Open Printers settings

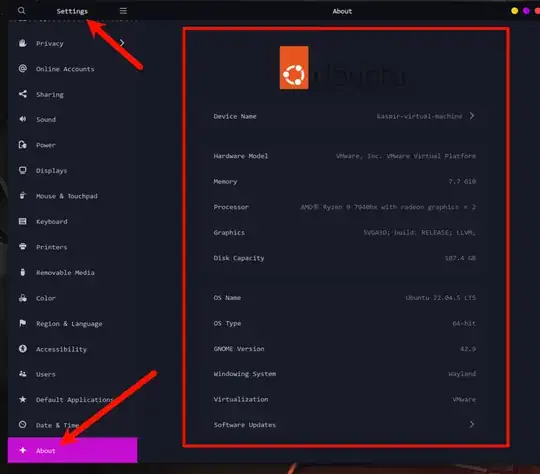[72, 247]
